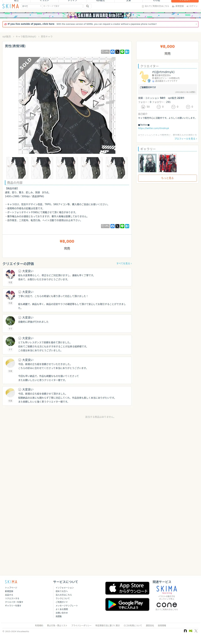The width and height of the screenshot is (201, 644).
Task: Copy URL using top URL button
Action: click(105, 51)
